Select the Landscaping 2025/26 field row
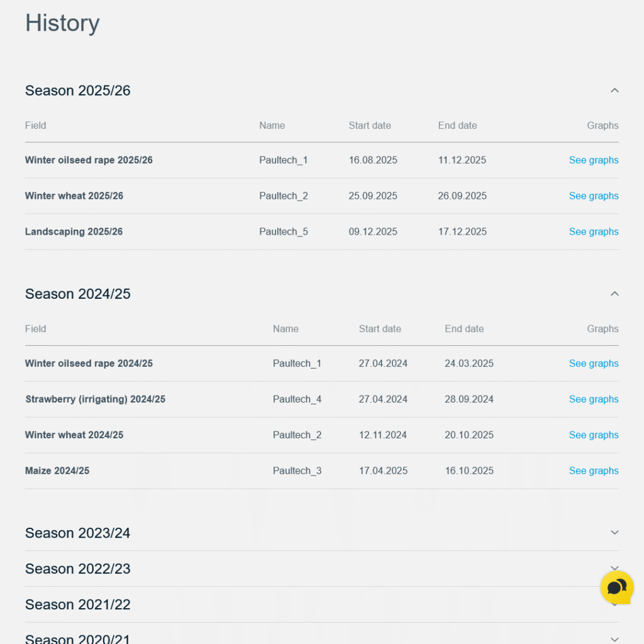This screenshot has width=644, height=644. coord(74,232)
